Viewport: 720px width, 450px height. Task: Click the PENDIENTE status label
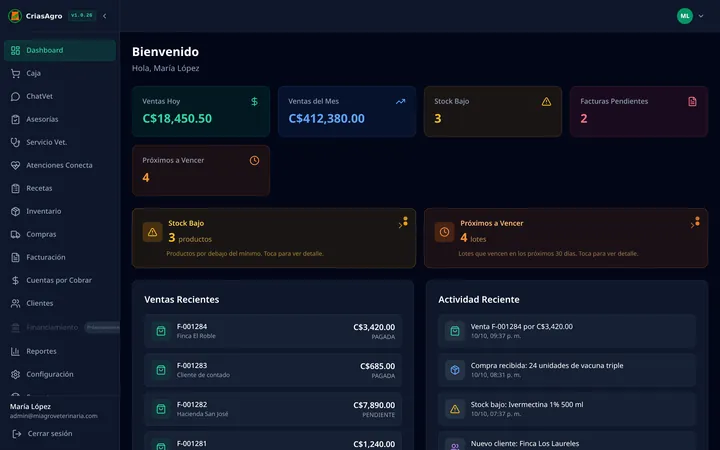(378, 415)
